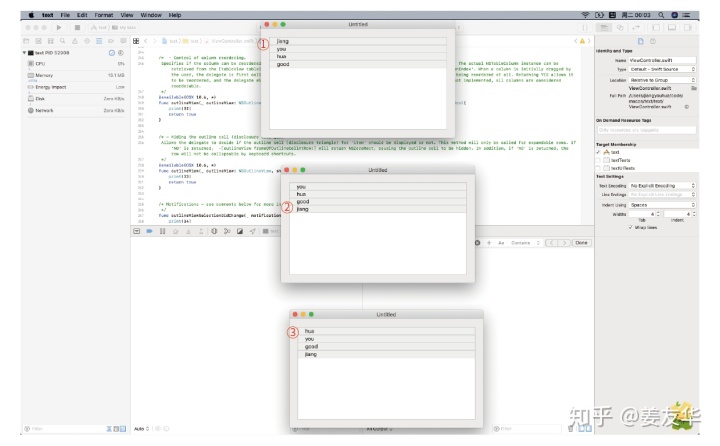The image size is (720, 446).
Task: Open the Help menu
Action: (175, 15)
